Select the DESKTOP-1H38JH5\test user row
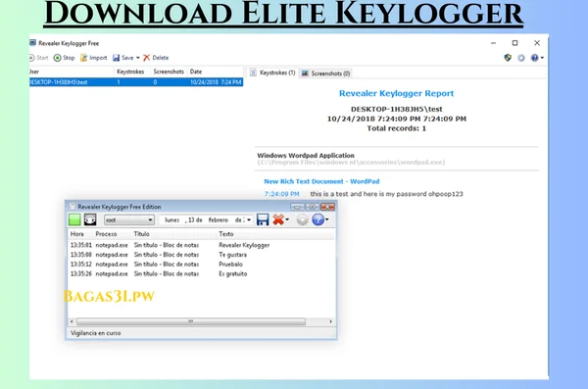The width and height of the screenshot is (588, 389). pyautogui.click(x=136, y=82)
